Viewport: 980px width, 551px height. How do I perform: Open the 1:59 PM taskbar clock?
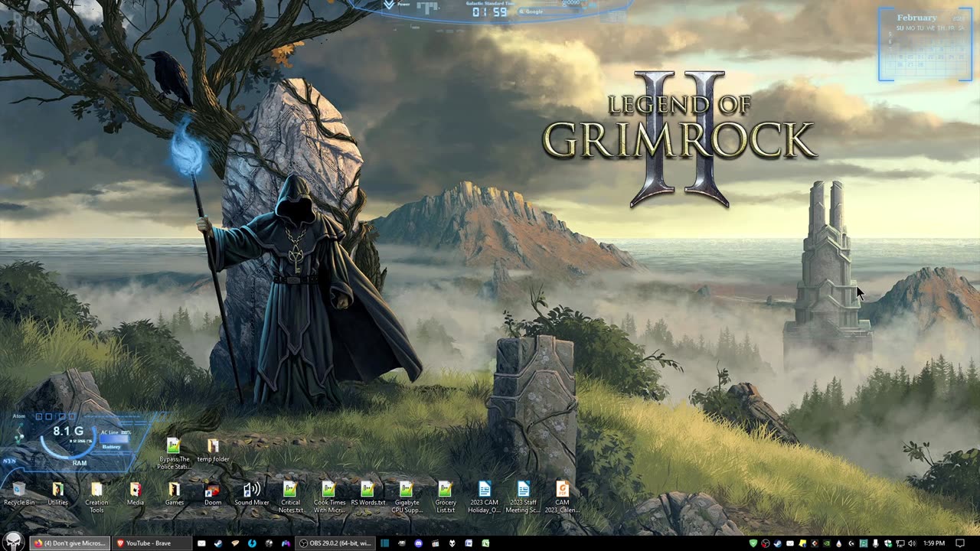click(x=934, y=543)
